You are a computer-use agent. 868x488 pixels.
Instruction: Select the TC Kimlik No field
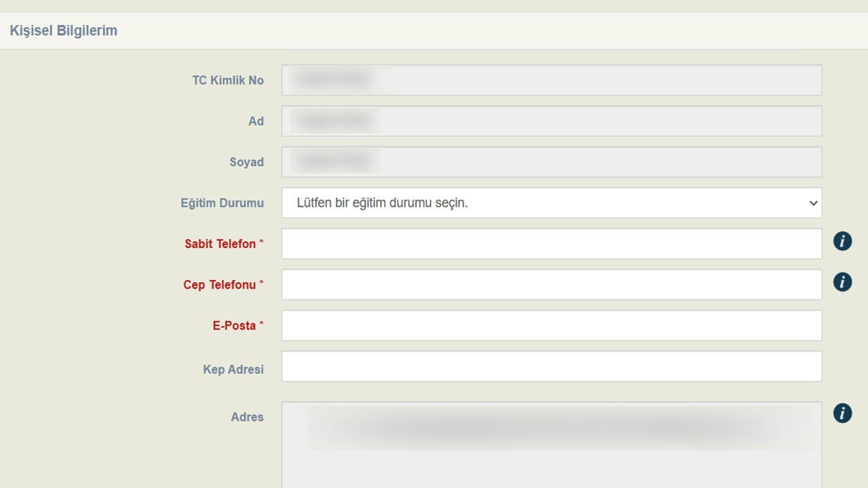click(551, 80)
